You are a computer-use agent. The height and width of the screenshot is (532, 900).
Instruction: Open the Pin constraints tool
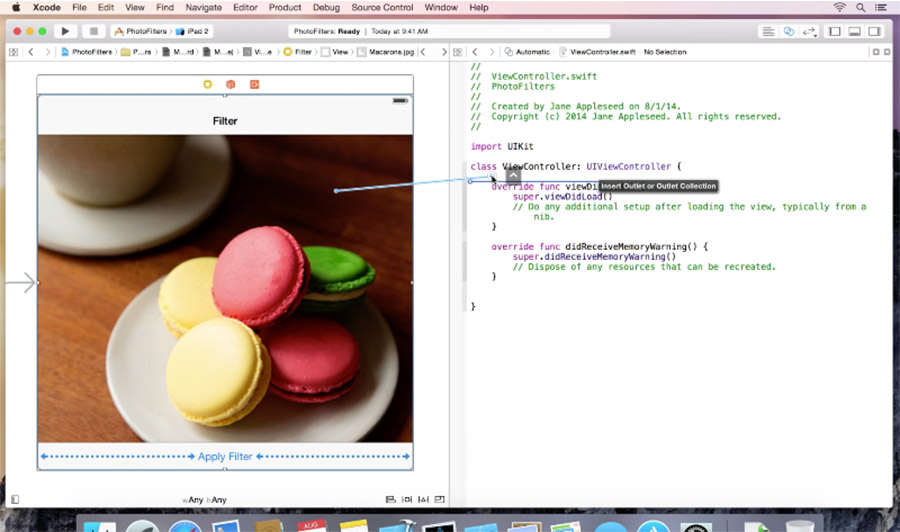(423, 499)
